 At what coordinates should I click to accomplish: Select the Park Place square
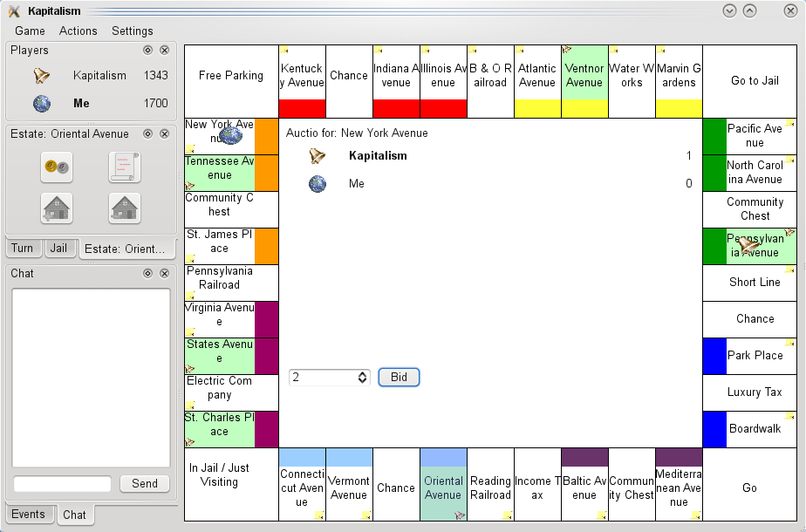click(x=750, y=356)
